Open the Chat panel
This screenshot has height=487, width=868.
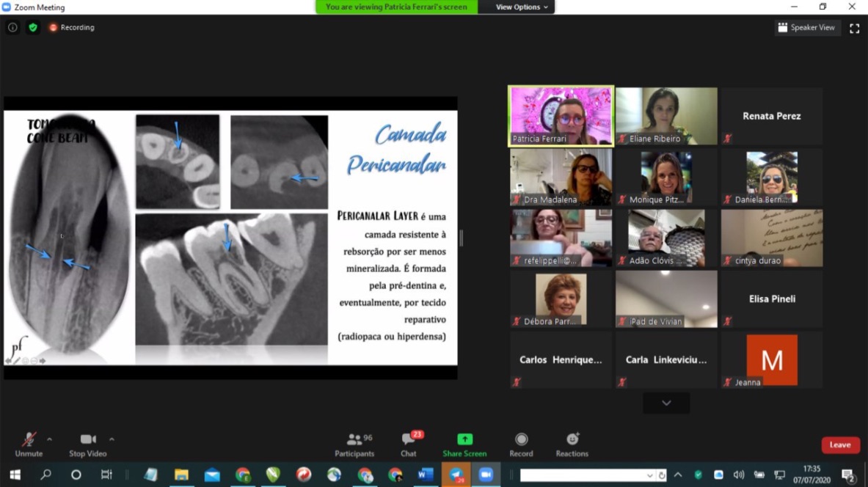coord(409,444)
